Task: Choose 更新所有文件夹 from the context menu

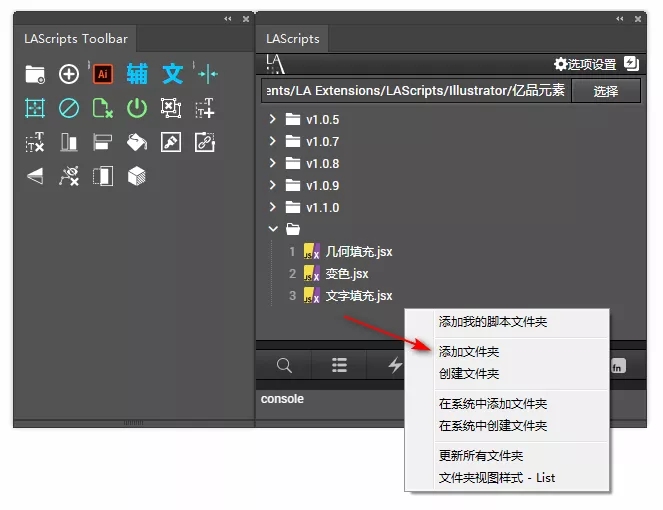Action: pyautogui.click(x=481, y=456)
